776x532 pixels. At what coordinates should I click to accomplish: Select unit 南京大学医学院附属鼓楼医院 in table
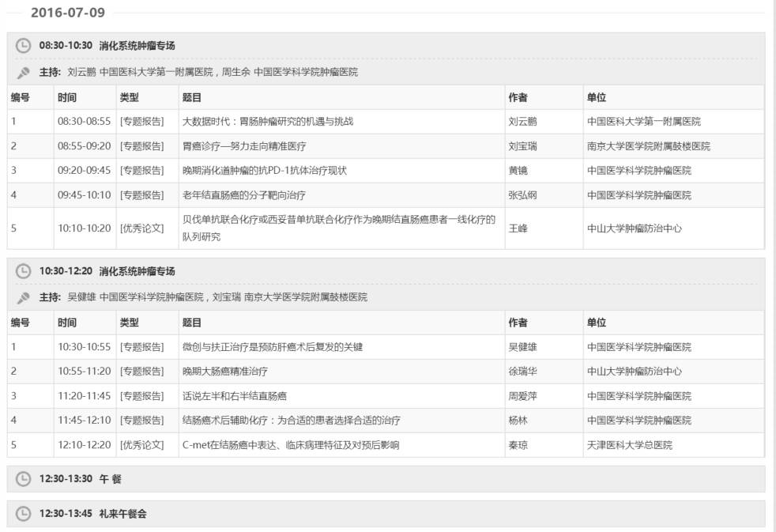648,146
